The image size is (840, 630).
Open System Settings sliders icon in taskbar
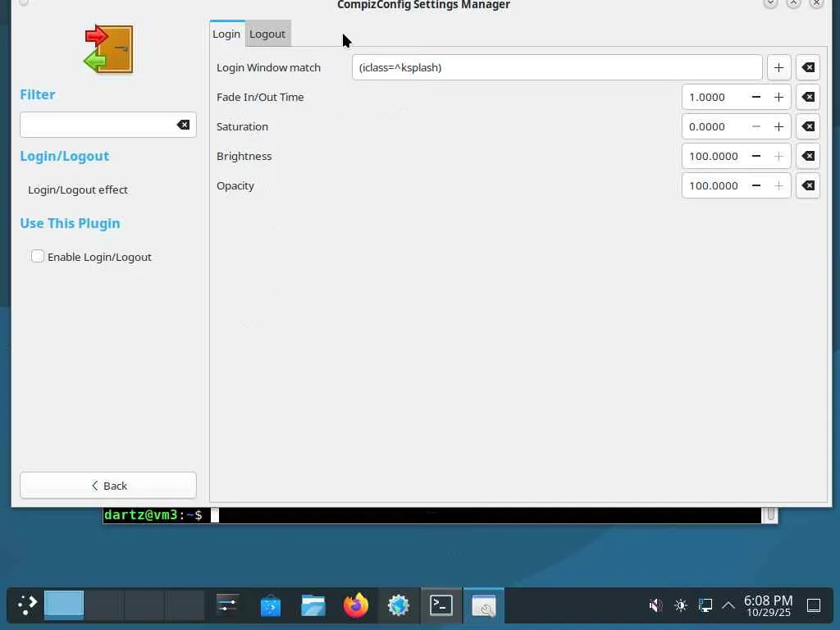[227, 605]
